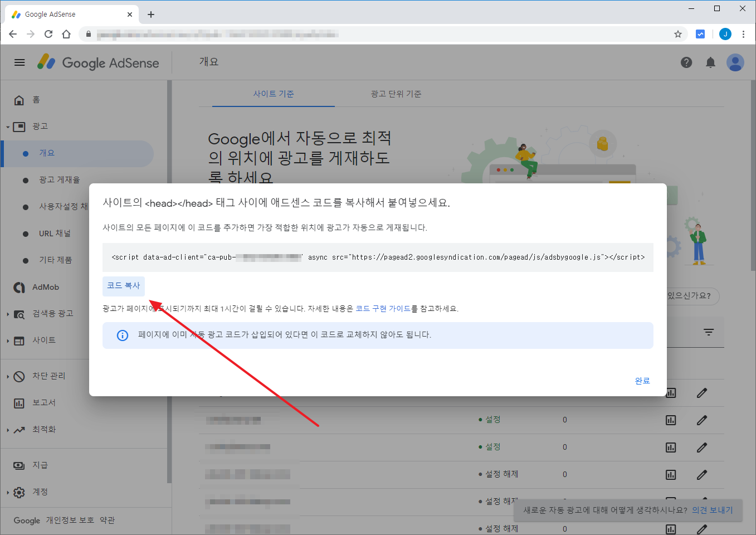Expand the 검색용 광고 section
The image size is (756, 535).
(x=8, y=314)
